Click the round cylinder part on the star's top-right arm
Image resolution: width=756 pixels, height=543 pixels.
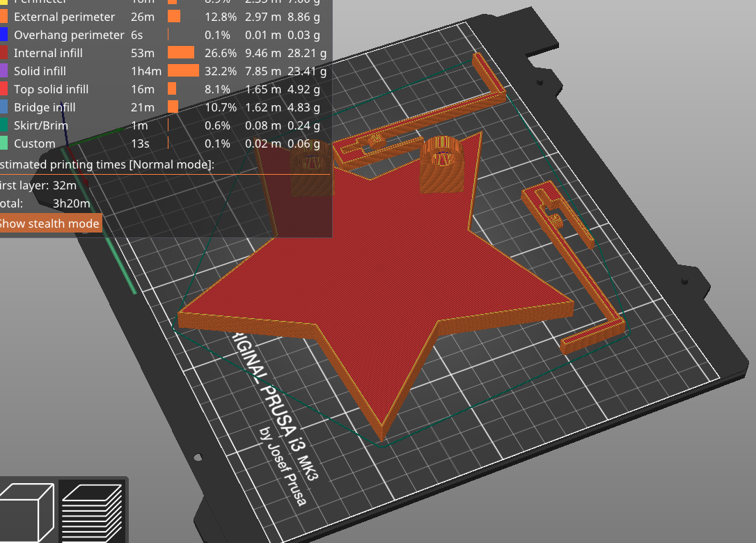pos(441,166)
